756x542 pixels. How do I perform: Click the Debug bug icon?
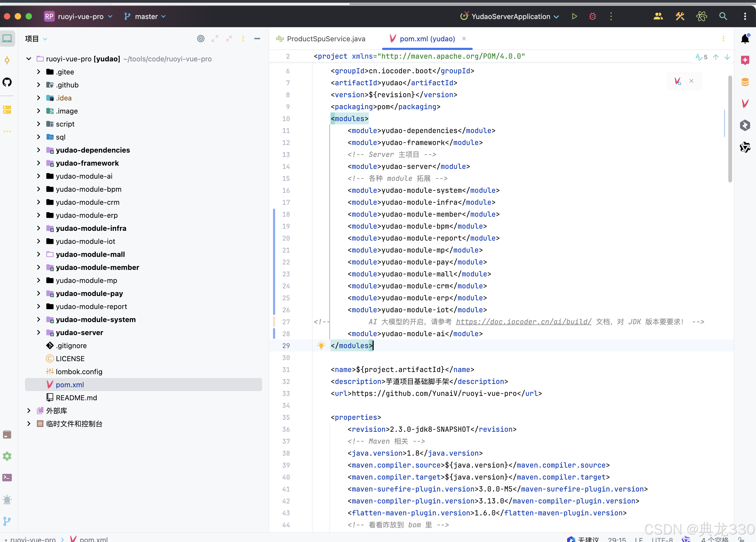point(592,16)
